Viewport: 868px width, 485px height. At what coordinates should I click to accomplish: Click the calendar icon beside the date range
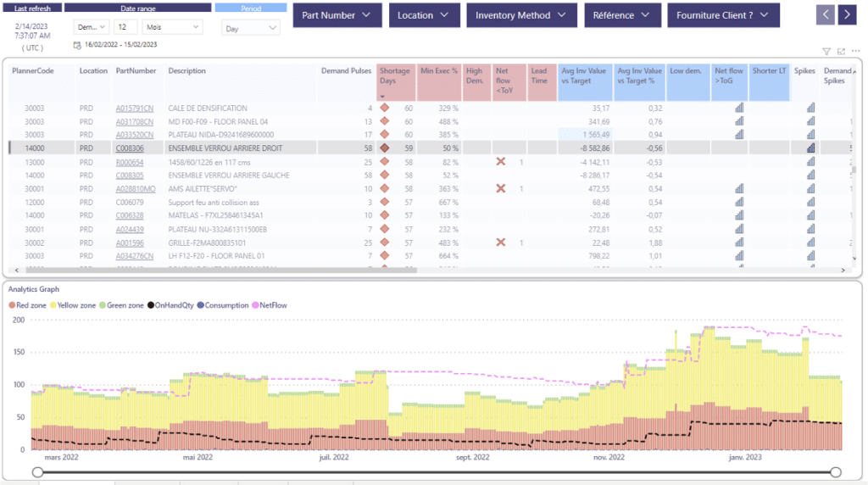click(x=77, y=44)
